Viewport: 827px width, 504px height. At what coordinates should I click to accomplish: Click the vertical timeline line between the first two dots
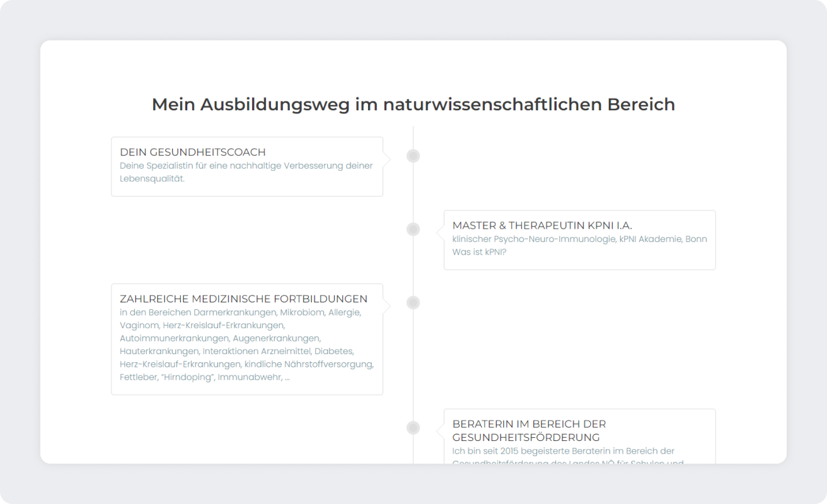click(x=413, y=192)
